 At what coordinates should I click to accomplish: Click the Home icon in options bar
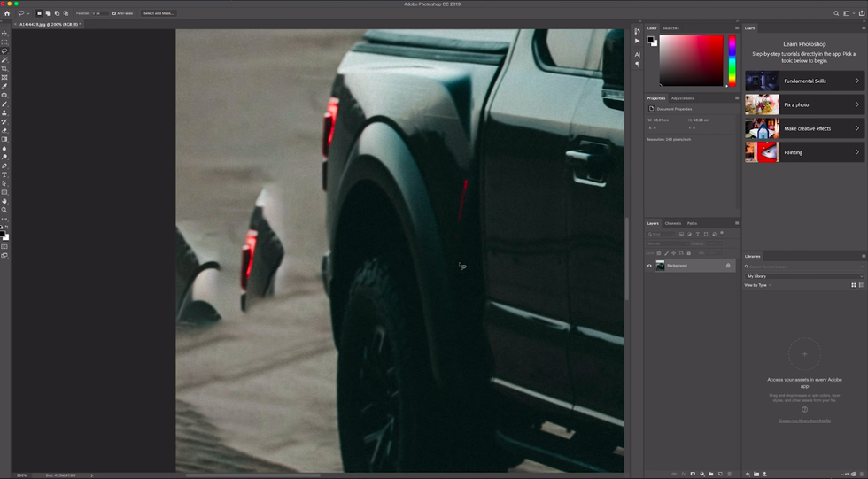[x=7, y=13]
